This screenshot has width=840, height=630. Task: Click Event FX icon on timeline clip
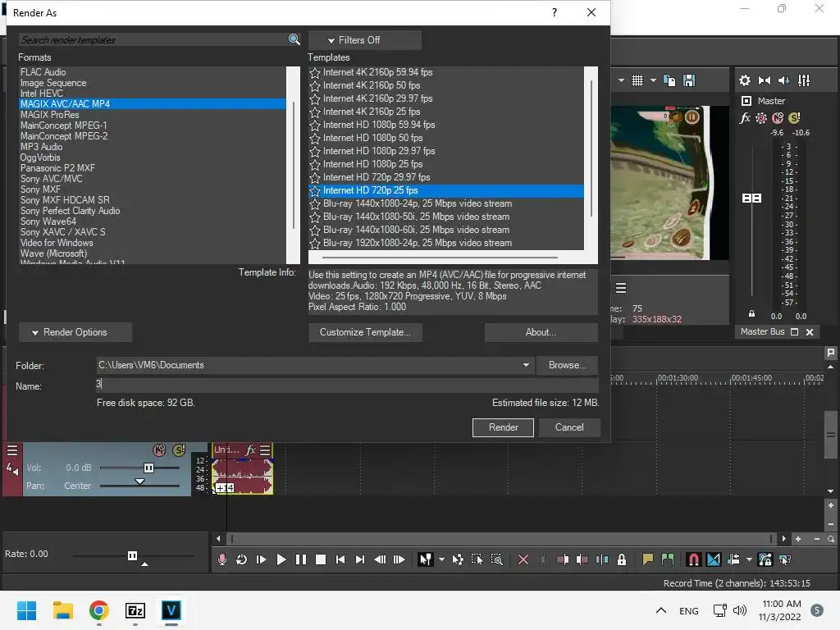tap(250, 450)
